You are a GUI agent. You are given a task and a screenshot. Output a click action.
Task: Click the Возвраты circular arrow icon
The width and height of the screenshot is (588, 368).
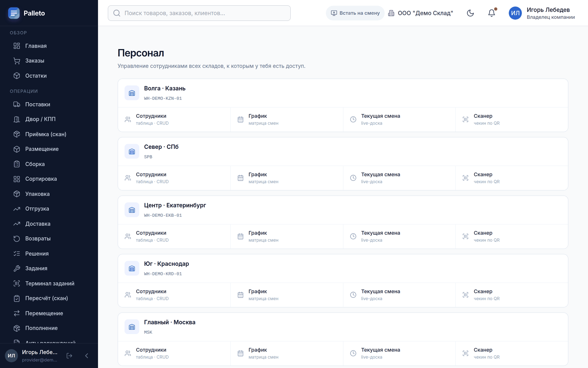point(17,239)
